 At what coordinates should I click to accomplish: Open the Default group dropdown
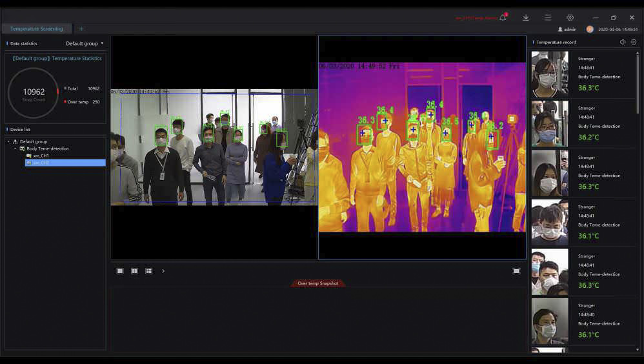(x=85, y=43)
